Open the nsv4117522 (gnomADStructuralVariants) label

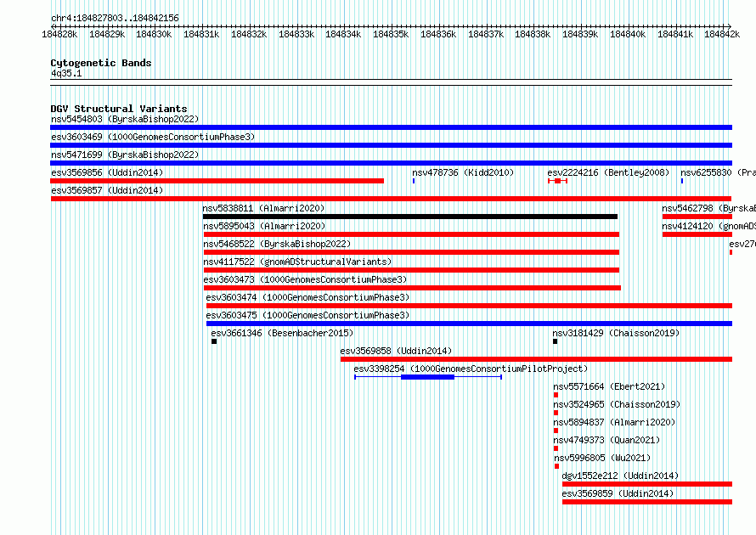pyautogui.click(x=297, y=262)
